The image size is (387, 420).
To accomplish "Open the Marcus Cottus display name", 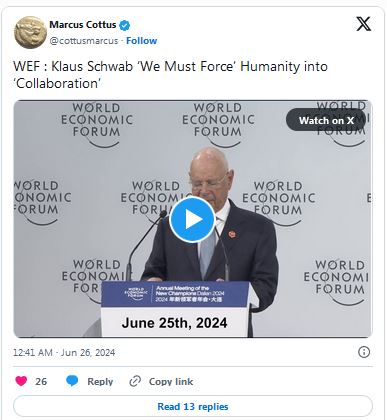I will 83,25.
